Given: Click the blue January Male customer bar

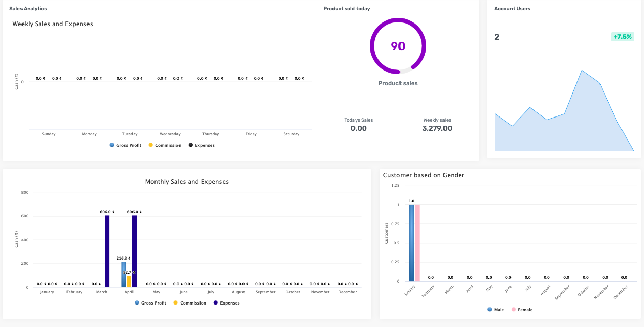Looking at the screenshot, I should click(x=411, y=243).
